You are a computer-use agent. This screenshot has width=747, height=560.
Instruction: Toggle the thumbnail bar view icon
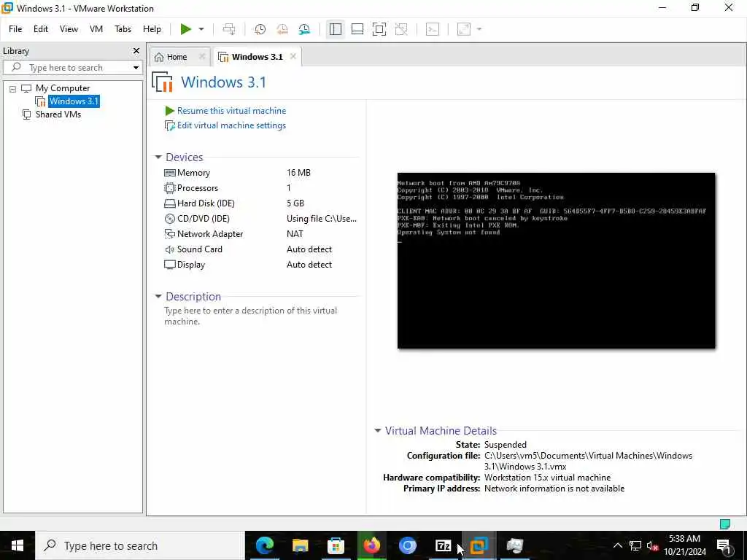pos(357,29)
